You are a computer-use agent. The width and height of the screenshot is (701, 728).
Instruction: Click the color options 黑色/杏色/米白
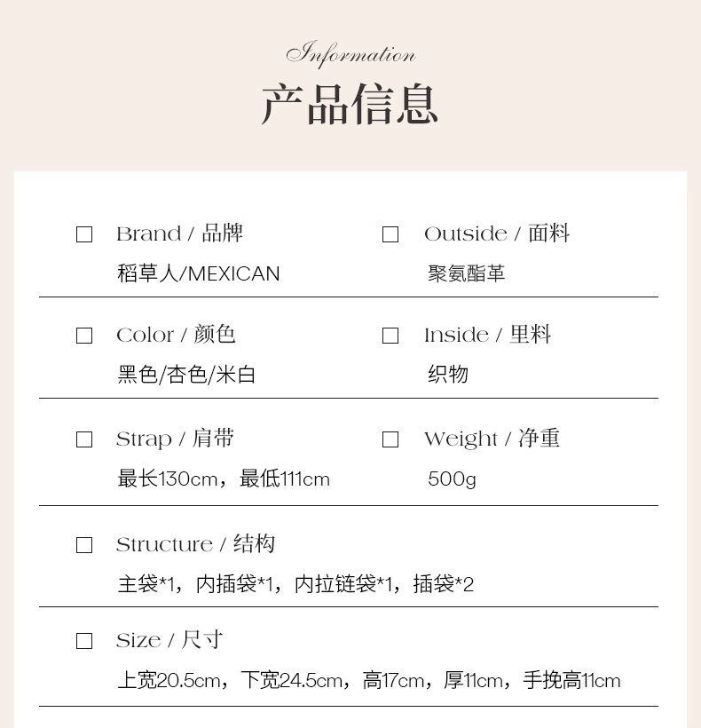[x=186, y=375]
